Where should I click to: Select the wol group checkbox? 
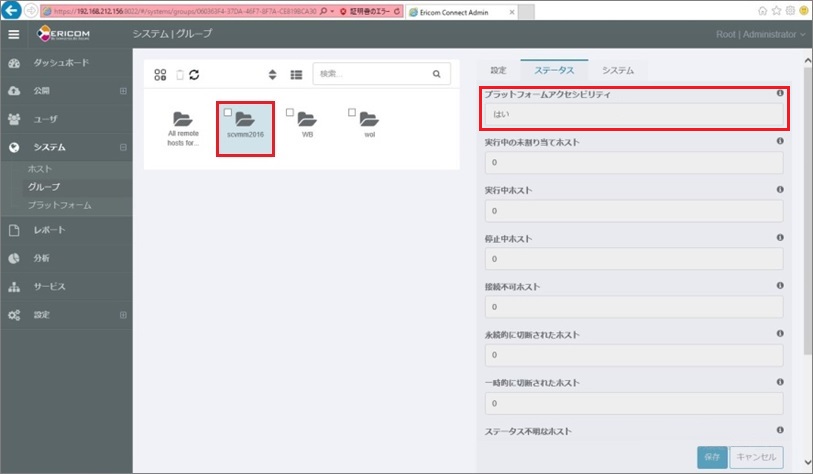coord(352,112)
